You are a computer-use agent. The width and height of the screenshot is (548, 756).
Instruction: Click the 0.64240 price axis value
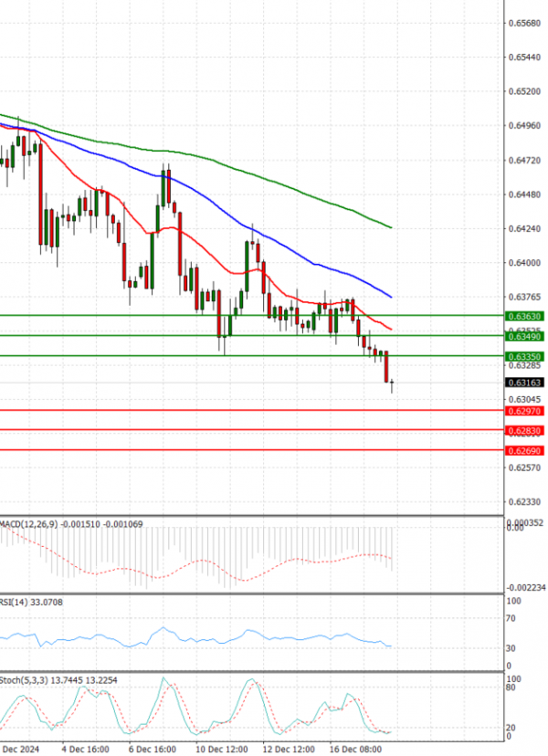tap(525, 228)
